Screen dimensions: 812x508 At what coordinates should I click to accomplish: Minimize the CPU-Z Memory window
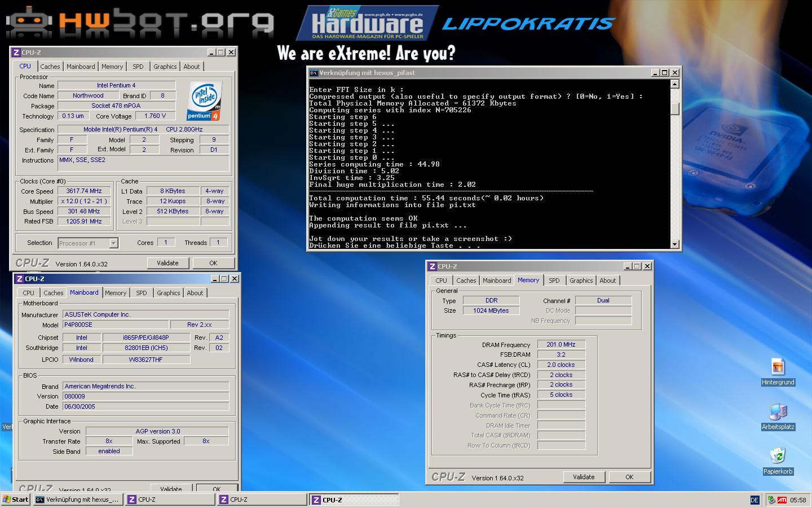[x=628, y=266]
